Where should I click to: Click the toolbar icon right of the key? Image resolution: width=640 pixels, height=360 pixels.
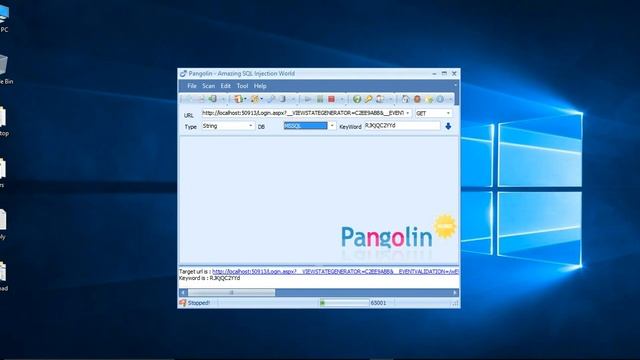[379, 99]
